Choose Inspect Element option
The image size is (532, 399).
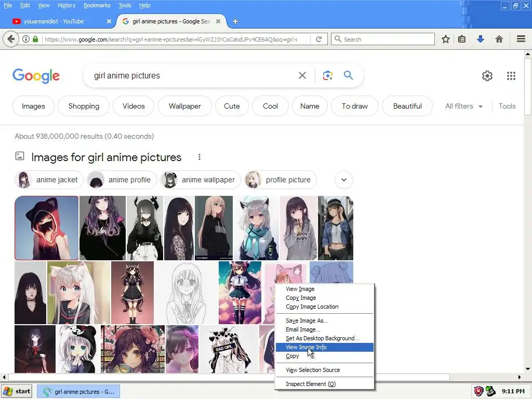(x=324, y=384)
